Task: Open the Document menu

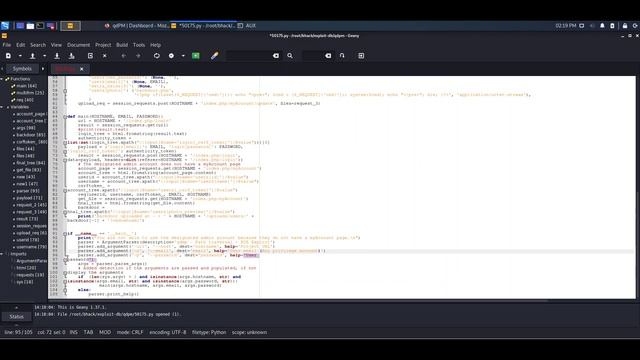Action: coord(78,45)
